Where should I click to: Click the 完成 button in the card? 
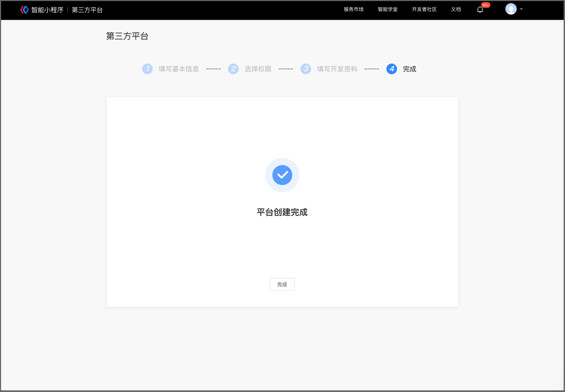[x=282, y=284]
